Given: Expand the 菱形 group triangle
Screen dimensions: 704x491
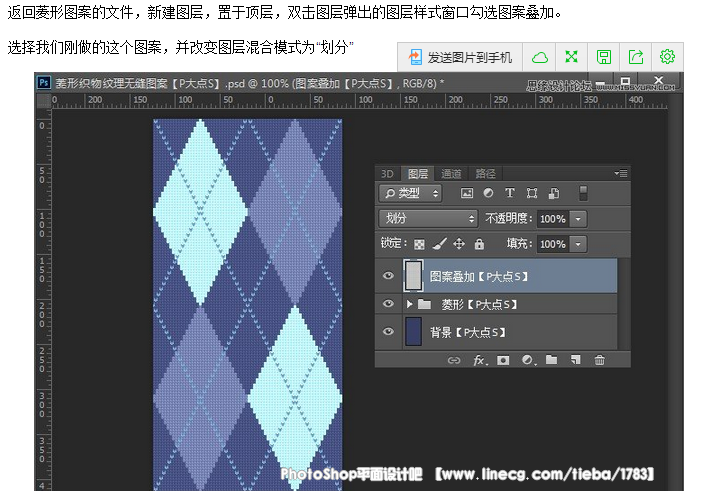Looking at the screenshot, I should [409, 304].
